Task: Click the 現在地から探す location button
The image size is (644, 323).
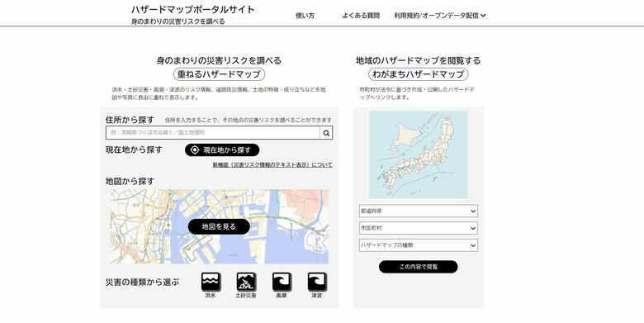Action: point(222,150)
